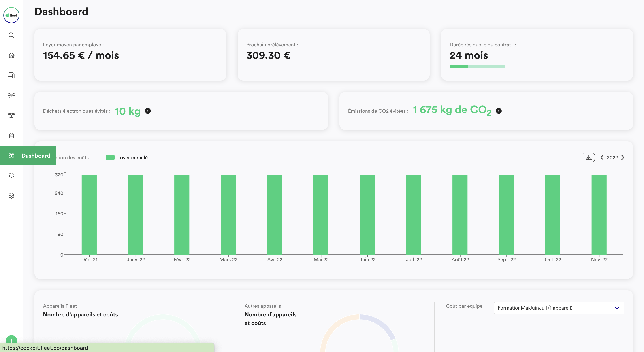644x352 pixels.
Task: Click the '154.65 € / mois' value
Action: click(81, 55)
